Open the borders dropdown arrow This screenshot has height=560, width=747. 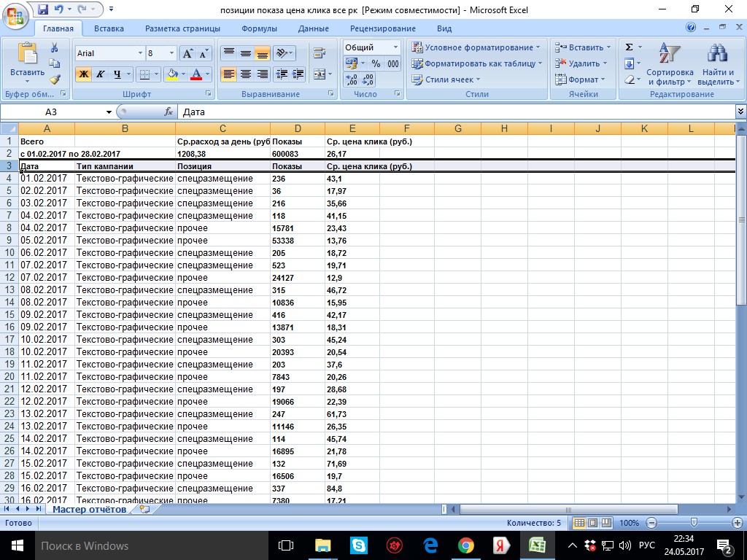pyautogui.click(x=156, y=74)
